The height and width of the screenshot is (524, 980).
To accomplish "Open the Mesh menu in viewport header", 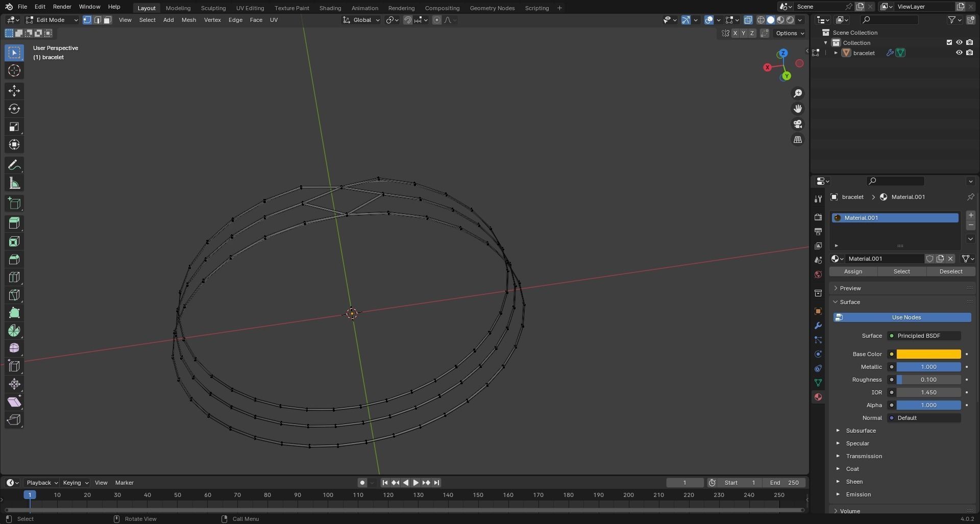I will click(188, 20).
